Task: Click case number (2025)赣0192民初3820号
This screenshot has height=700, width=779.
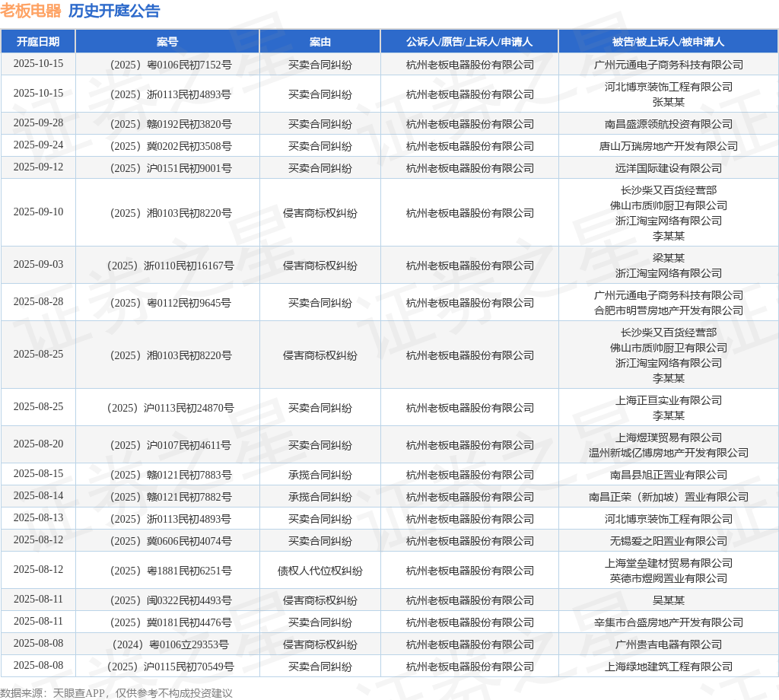Action: tap(170, 124)
